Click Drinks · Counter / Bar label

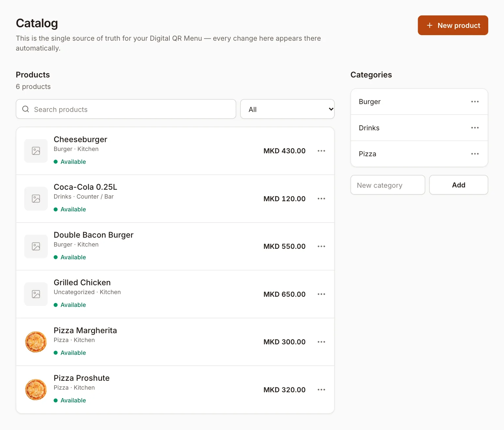84,197
